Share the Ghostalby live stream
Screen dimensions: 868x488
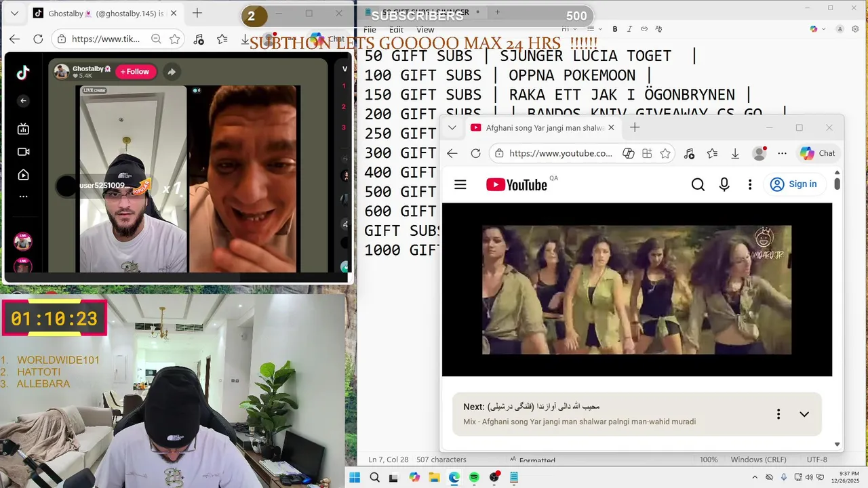pos(172,72)
